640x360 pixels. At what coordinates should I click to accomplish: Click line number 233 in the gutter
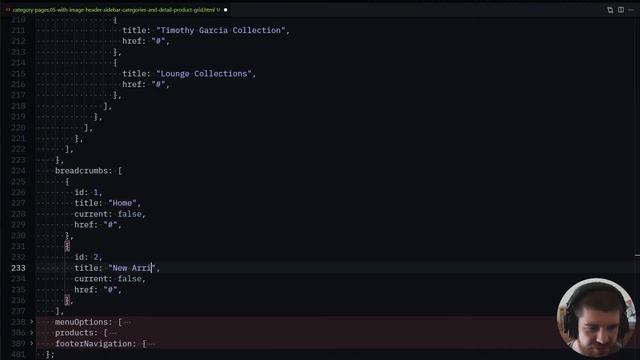18,268
